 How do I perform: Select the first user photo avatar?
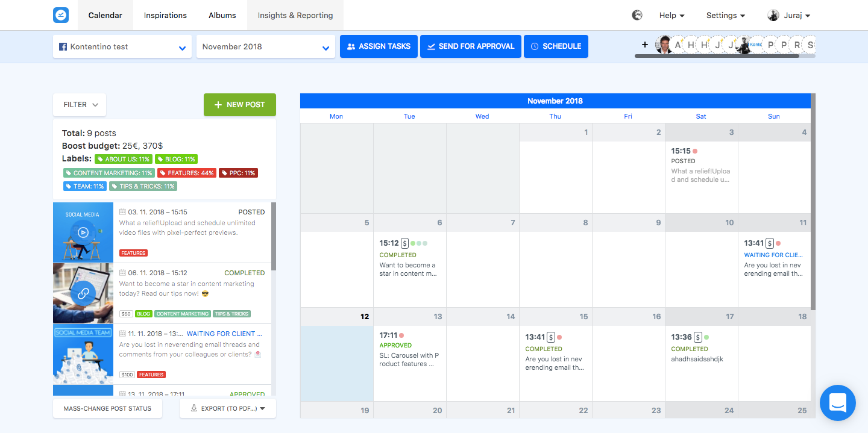click(x=664, y=45)
